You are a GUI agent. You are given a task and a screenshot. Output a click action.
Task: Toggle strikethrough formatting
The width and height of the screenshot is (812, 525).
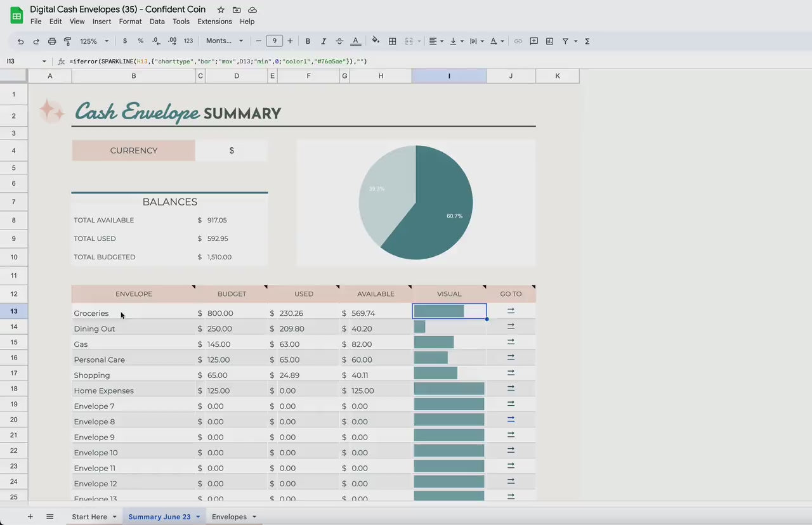339,41
